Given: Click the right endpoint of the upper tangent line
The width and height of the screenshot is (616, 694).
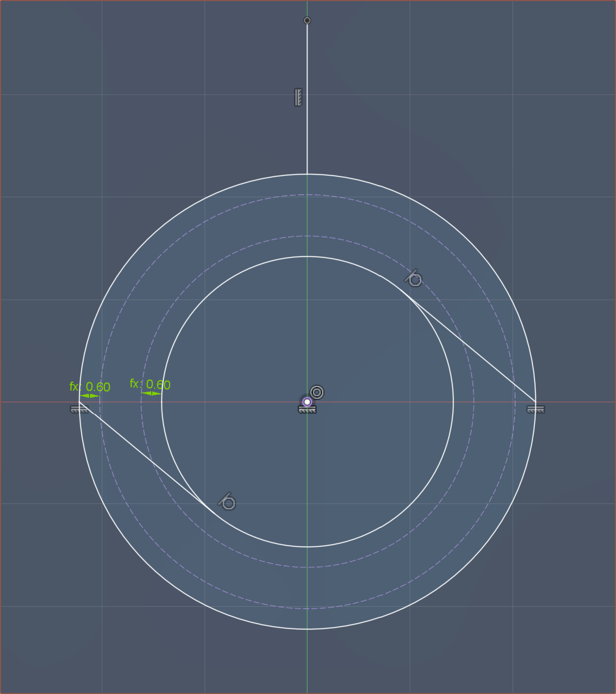Looking at the screenshot, I should pyautogui.click(x=535, y=401).
